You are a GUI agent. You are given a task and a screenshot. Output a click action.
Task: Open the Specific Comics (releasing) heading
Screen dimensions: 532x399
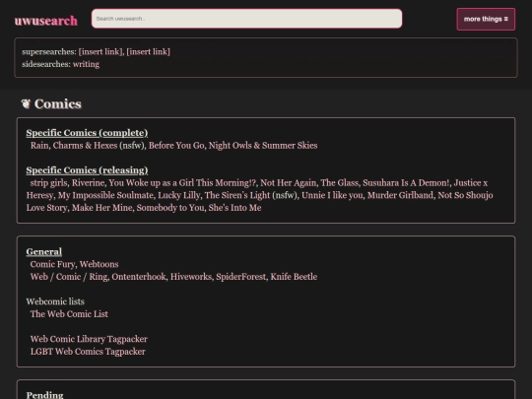pos(87,170)
